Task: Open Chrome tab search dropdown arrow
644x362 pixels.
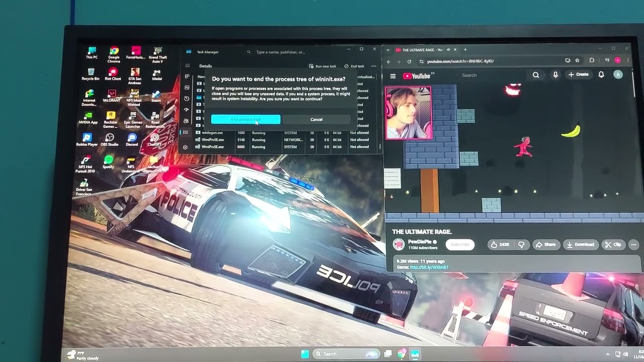Action: click(x=388, y=50)
